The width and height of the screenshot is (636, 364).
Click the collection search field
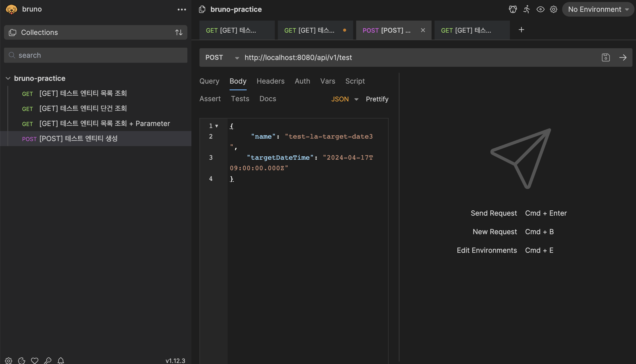[x=96, y=55]
